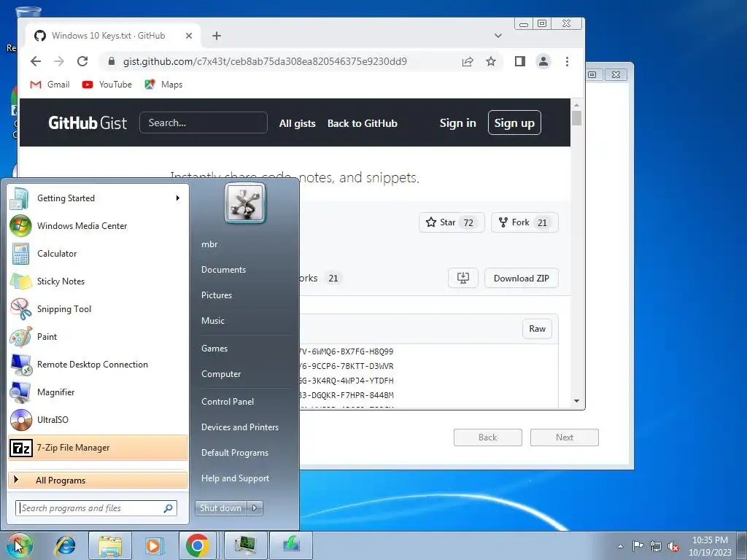Click the Shut down button

point(221,508)
